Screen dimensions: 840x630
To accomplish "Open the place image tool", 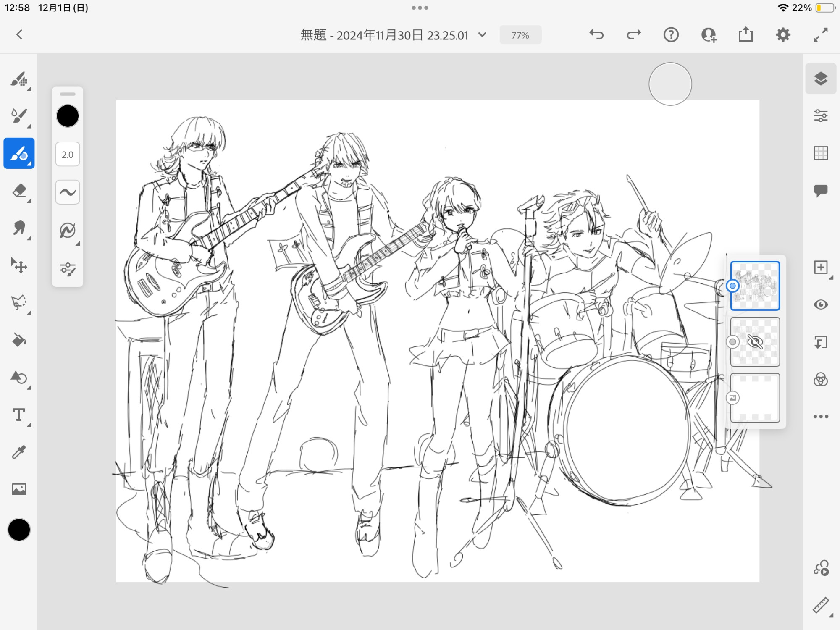I will tap(19, 489).
